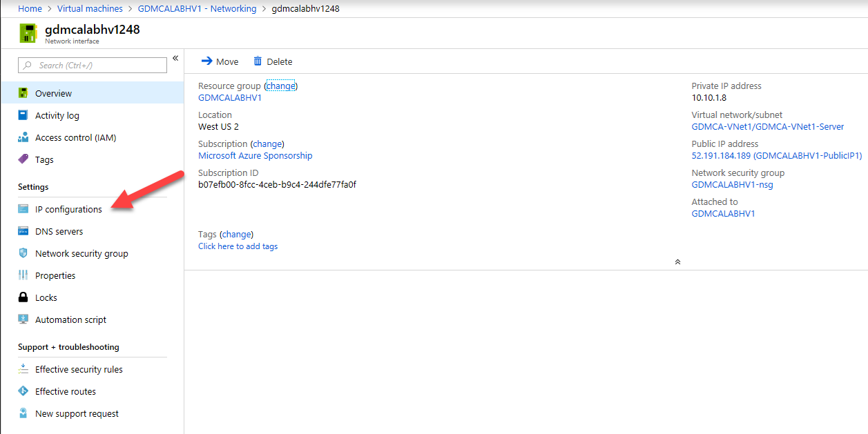The width and height of the screenshot is (868, 434).
Task: Open Access control (IAM) menu item
Action: [x=92, y=137]
